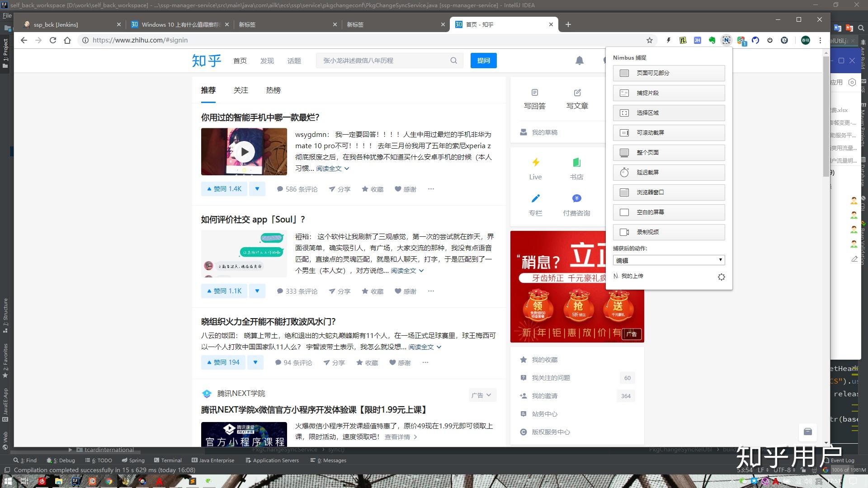Viewport: 868px width, 488px height.
Task: Click the floating button at page bottom right
Action: point(808,432)
